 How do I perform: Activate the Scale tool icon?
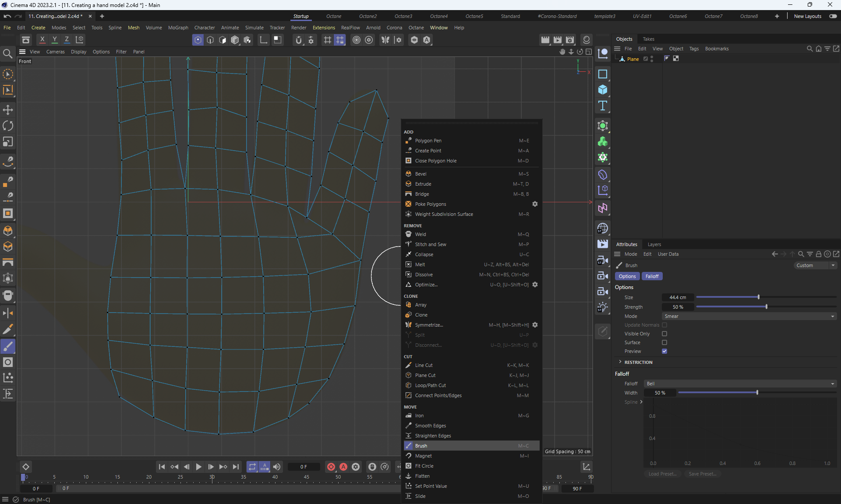[x=8, y=142]
